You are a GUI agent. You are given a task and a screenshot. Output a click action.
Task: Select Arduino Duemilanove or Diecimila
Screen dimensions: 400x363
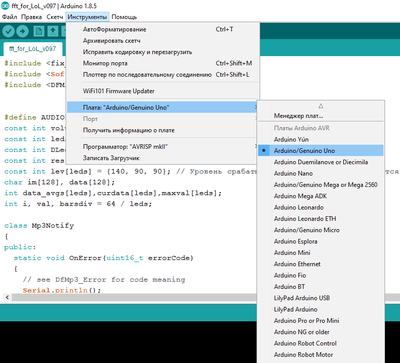click(321, 162)
